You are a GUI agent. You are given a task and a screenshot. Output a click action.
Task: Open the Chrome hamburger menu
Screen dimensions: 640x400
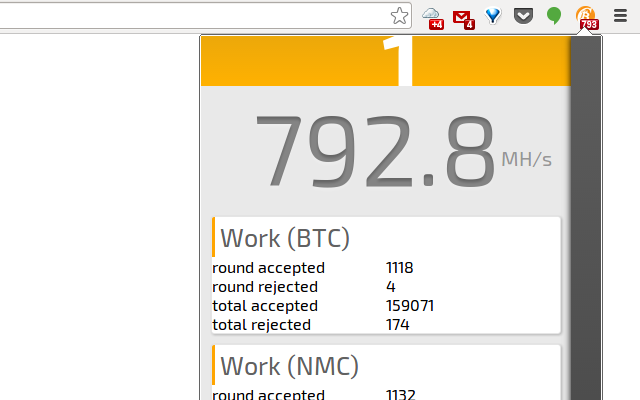[620, 16]
